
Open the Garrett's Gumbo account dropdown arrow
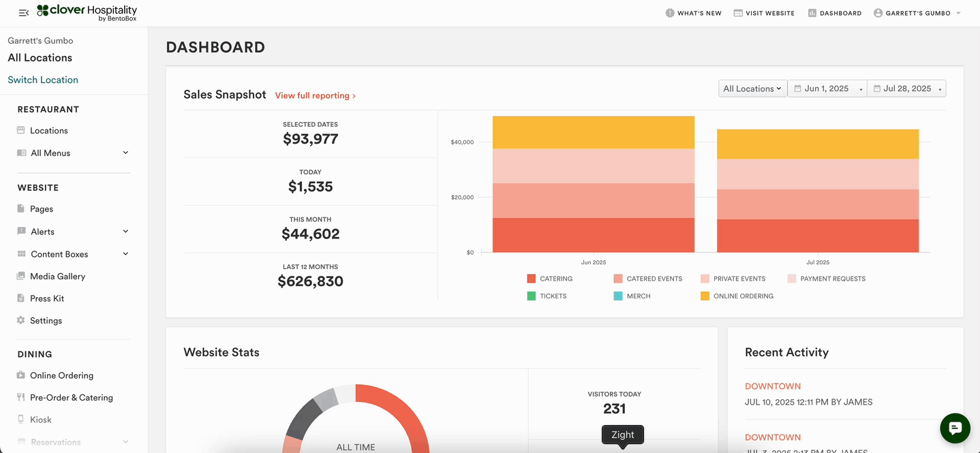pyautogui.click(x=959, y=13)
